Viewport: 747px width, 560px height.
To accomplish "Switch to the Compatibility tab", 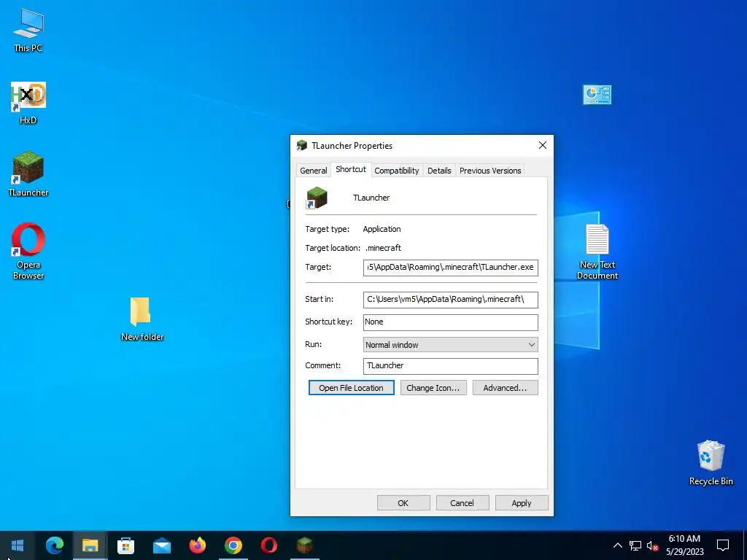I will 396,171.
